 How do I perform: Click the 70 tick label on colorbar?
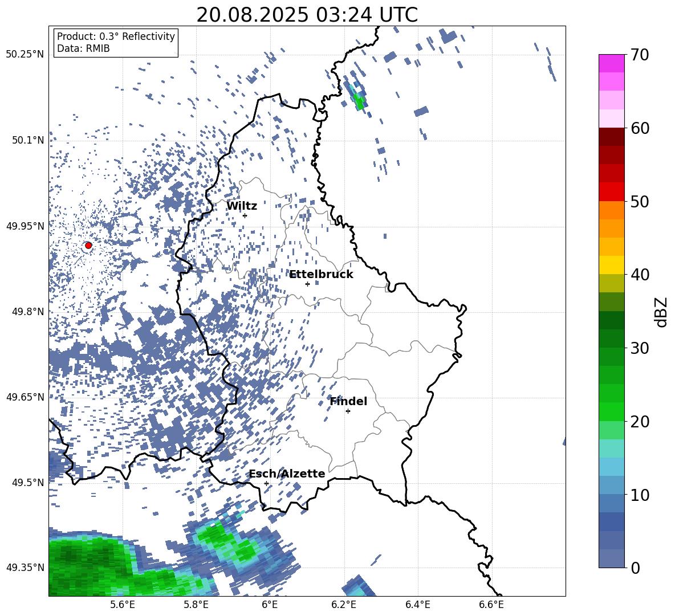click(640, 55)
